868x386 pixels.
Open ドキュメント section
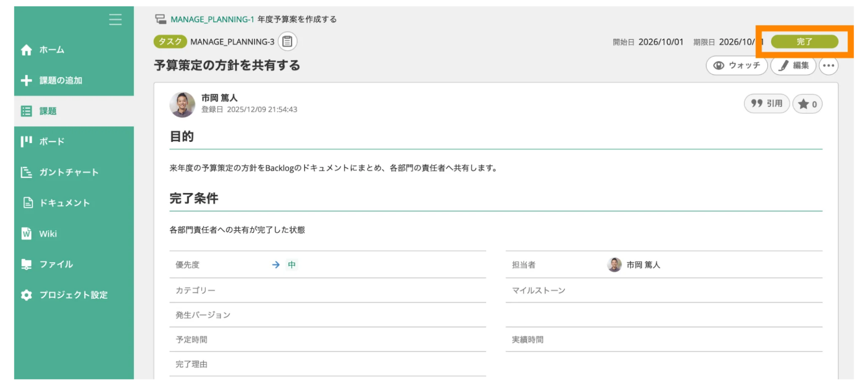pos(74,203)
